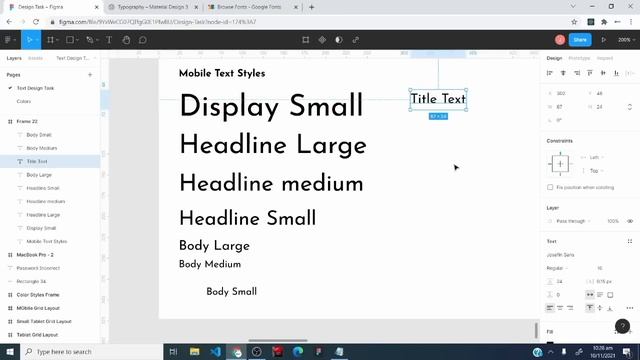Open the text styles four-dot icon

(x=630, y=241)
